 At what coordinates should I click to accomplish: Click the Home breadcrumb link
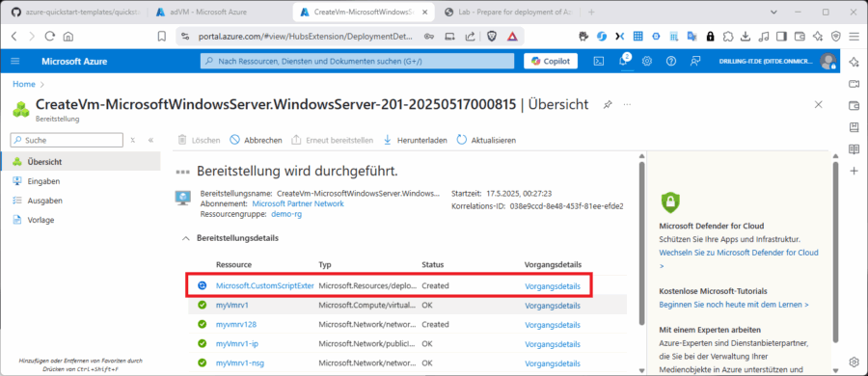click(24, 84)
